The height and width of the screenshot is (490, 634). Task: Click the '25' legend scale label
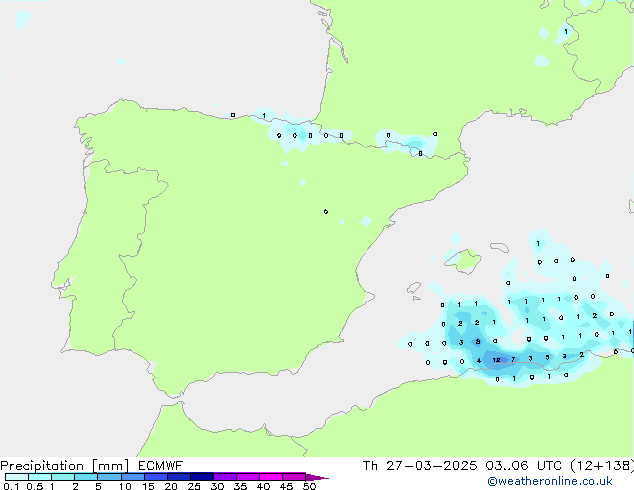click(194, 486)
